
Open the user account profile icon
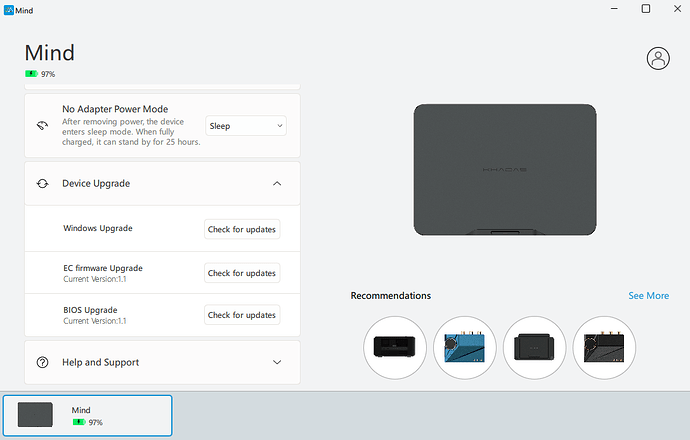[x=658, y=58]
